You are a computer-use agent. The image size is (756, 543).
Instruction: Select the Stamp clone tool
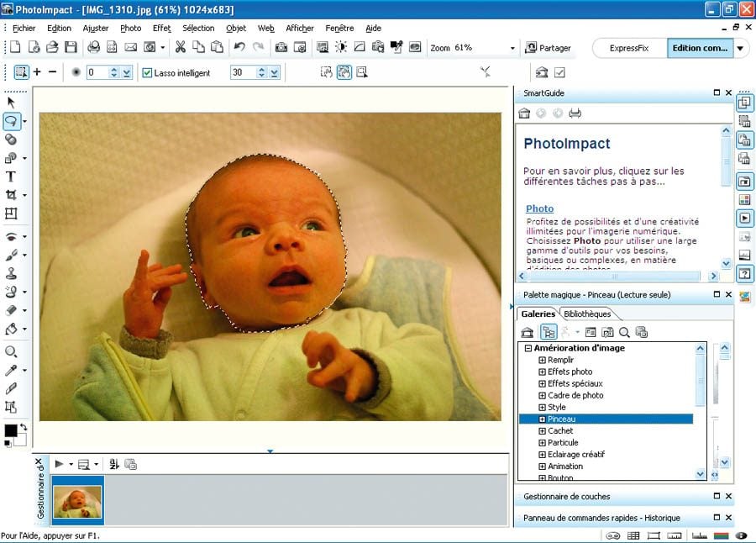pos(11,274)
